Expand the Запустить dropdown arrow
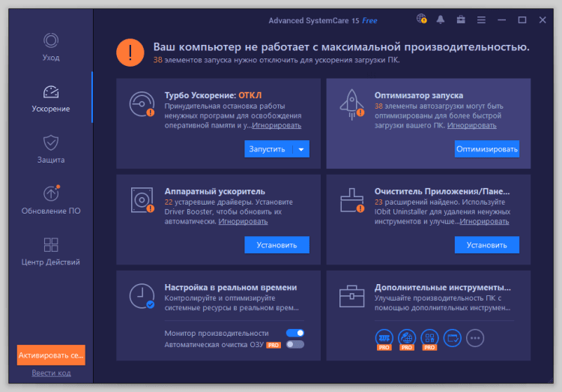562x392 pixels. (301, 149)
